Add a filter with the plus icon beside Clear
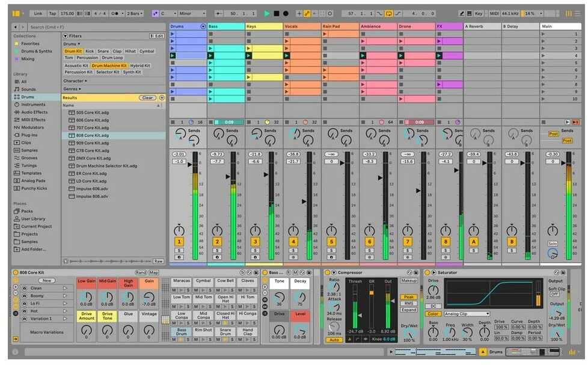Screen dimensions: 588x365 click(x=162, y=97)
